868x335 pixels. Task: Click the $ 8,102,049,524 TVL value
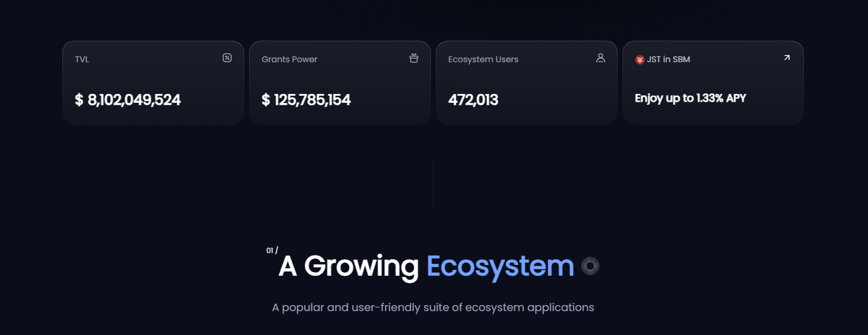coord(128,100)
